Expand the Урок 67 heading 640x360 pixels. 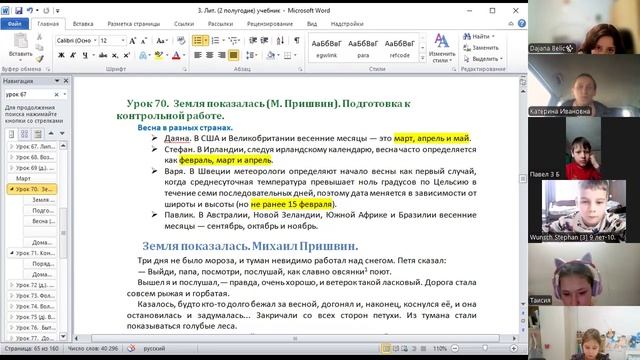[11, 146]
